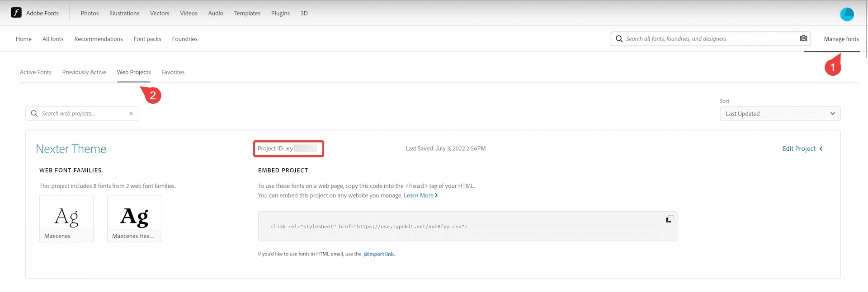Open the Nexter Theme project title

[71, 149]
